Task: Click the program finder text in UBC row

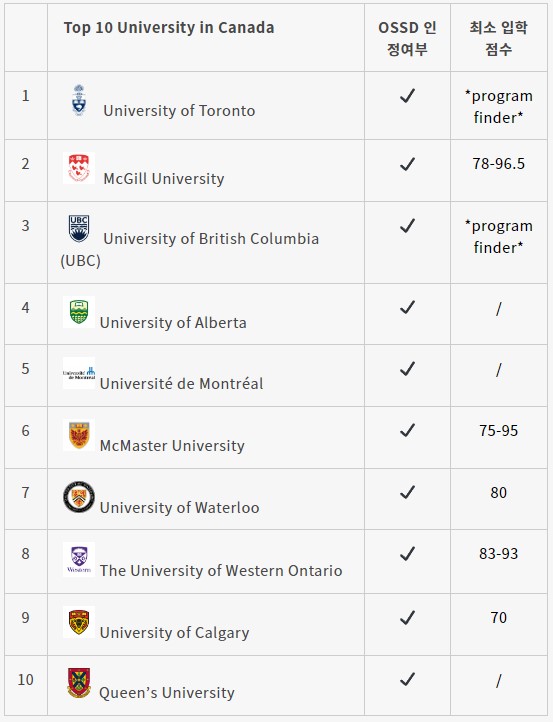Action: (499, 237)
